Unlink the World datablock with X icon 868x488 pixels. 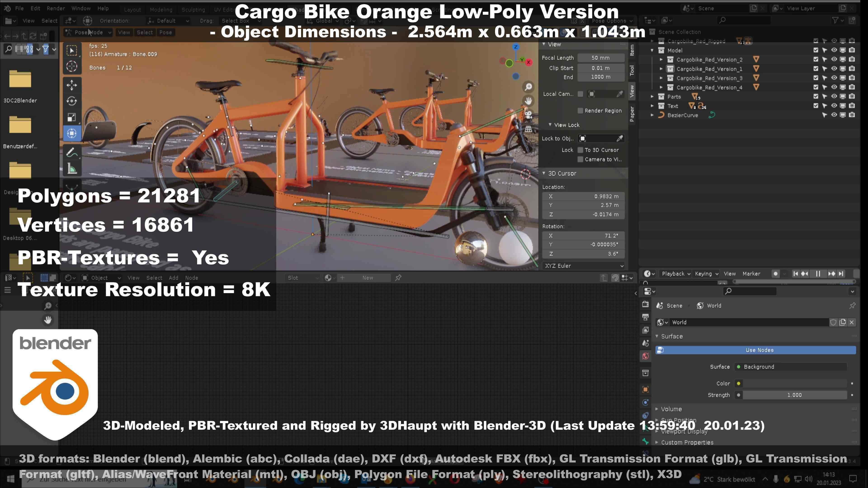click(851, 322)
